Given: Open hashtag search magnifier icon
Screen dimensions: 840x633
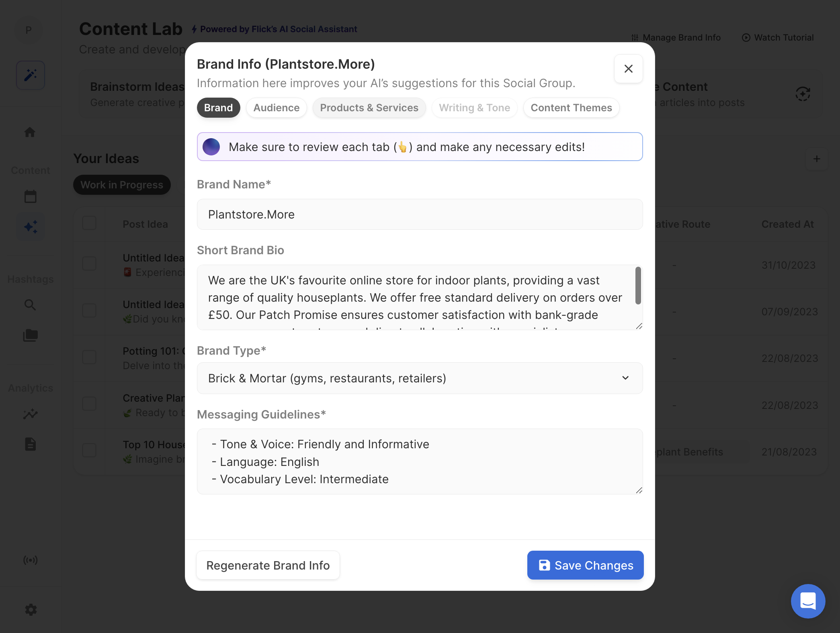Looking at the screenshot, I should click(x=30, y=305).
